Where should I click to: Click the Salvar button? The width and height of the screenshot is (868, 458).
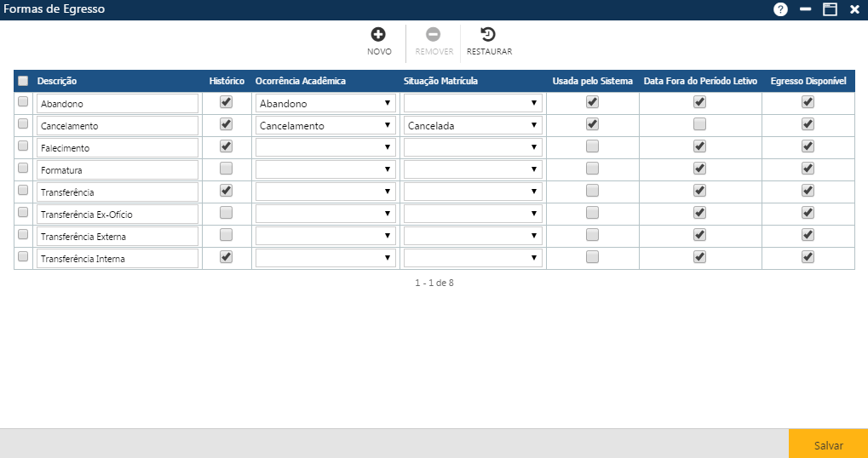(x=828, y=445)
